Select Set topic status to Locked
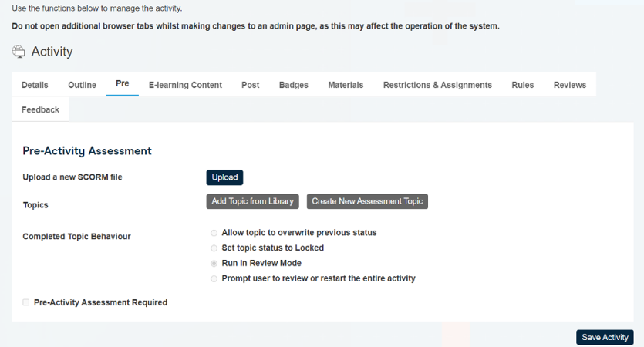 pyautogui.click(x=214, y=248)
